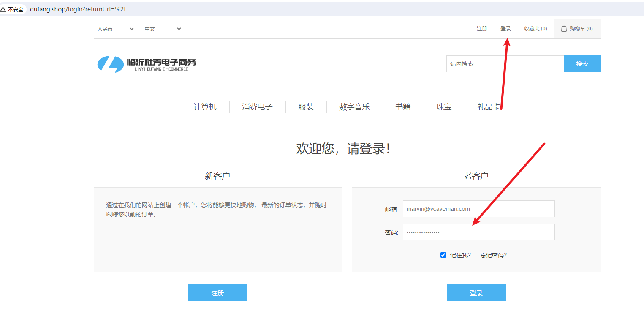Click the blue 登录 button below form
This screenshot has height=314, width=644.
(476, 293)
